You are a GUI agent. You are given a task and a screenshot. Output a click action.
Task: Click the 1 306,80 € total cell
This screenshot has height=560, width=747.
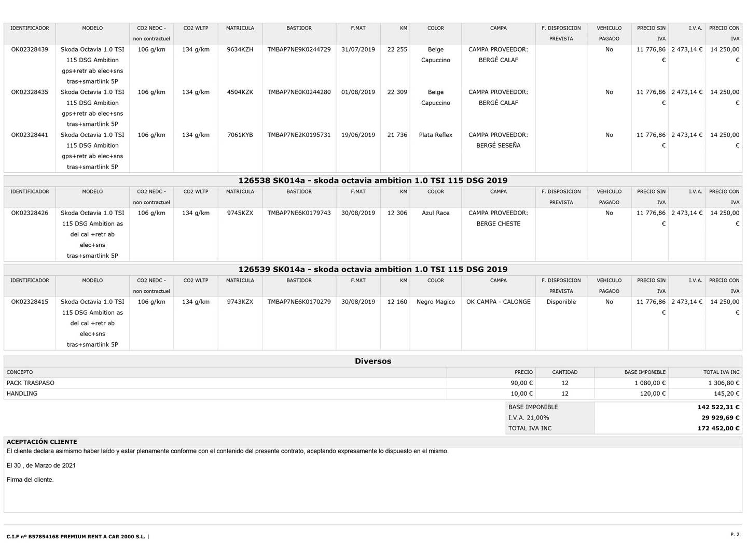pos(724,383)
